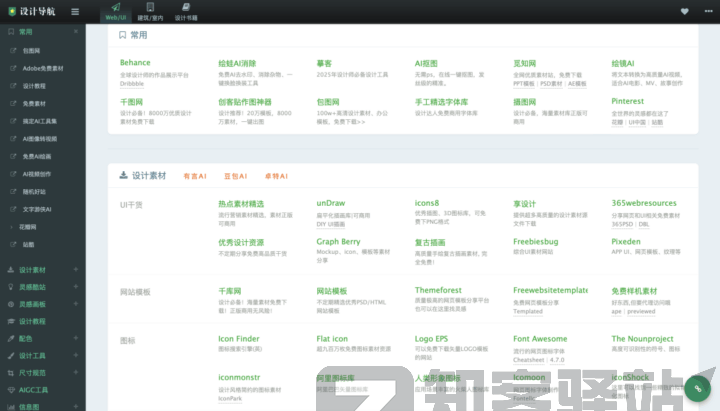
Task: Open the Templated sub-link
Action: (528, 311)
